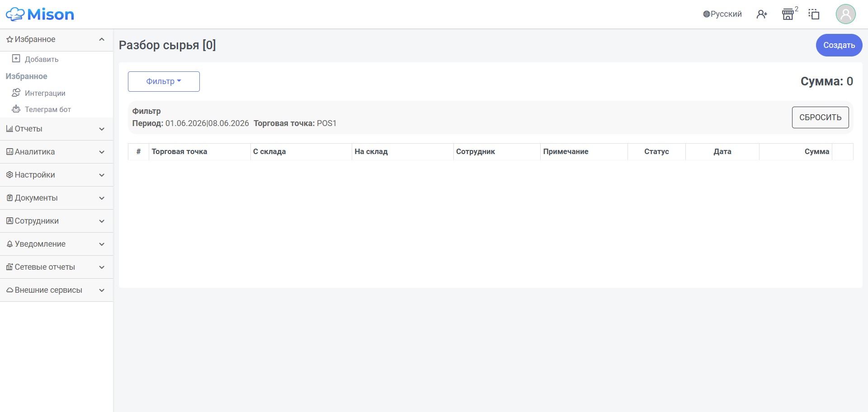
Task: Open the Сотрудники menu section
Action: [57, 221]
